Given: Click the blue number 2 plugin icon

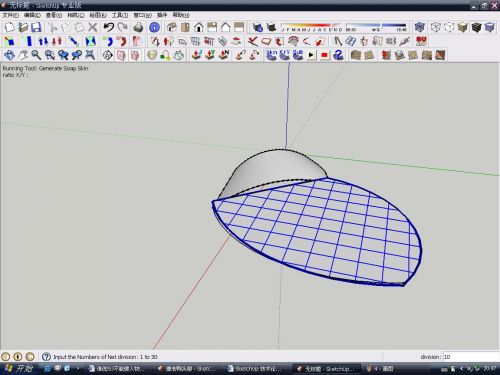Looking at the screenshot, I should tap(338, 55).
